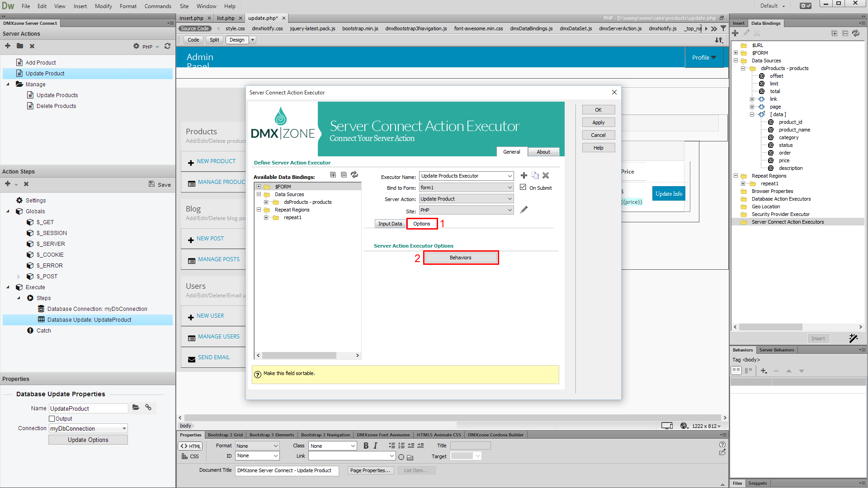The width and height of the screenshot is (868, 488).
Task: Open the Commands menu
Action: (158, 6)
